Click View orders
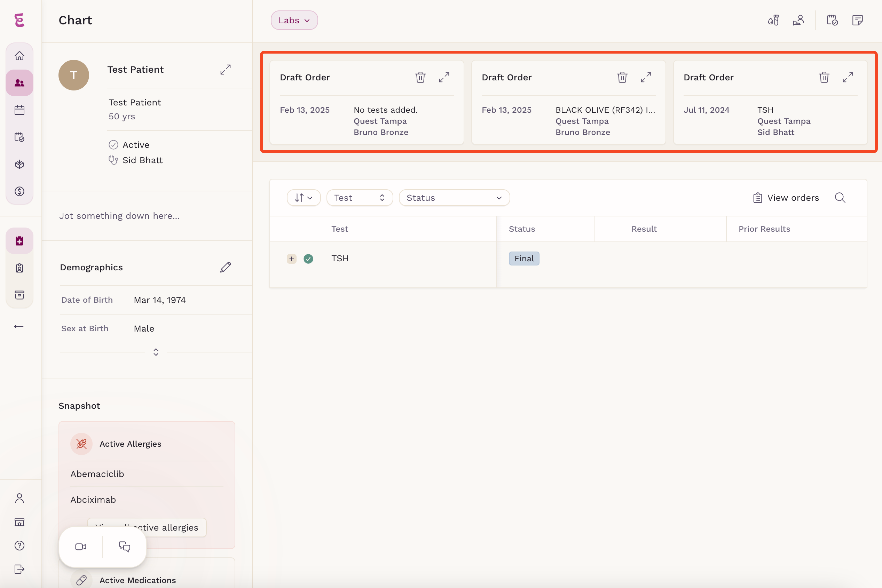Image resolution: width=882 pixels, height=588 pixels. 786,198
